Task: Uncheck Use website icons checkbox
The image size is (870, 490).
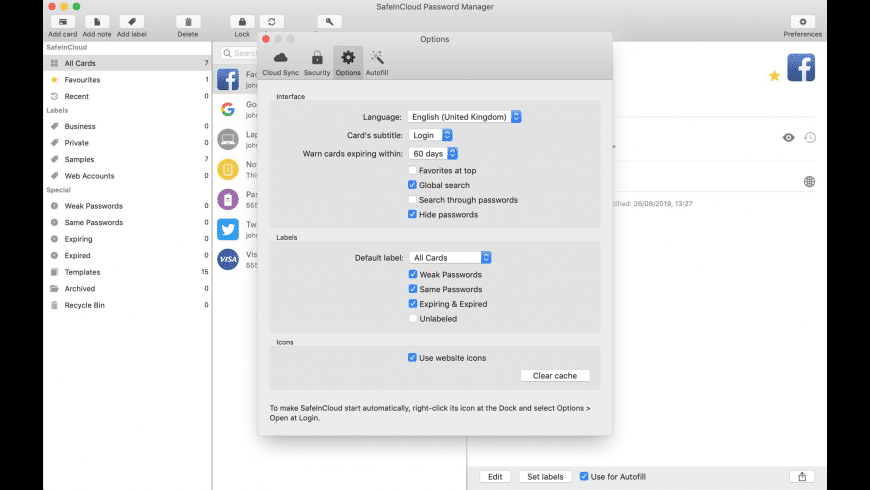Action: [x=412, y=357]
